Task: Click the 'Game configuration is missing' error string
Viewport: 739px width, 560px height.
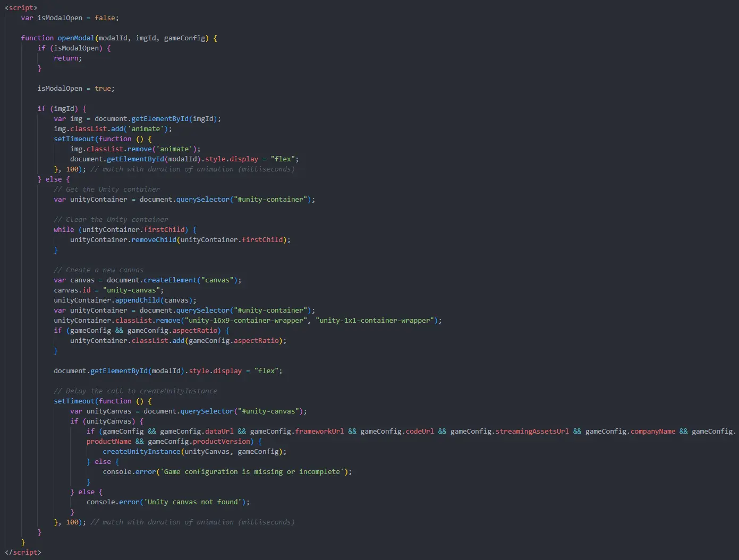Action: [253, 472]
